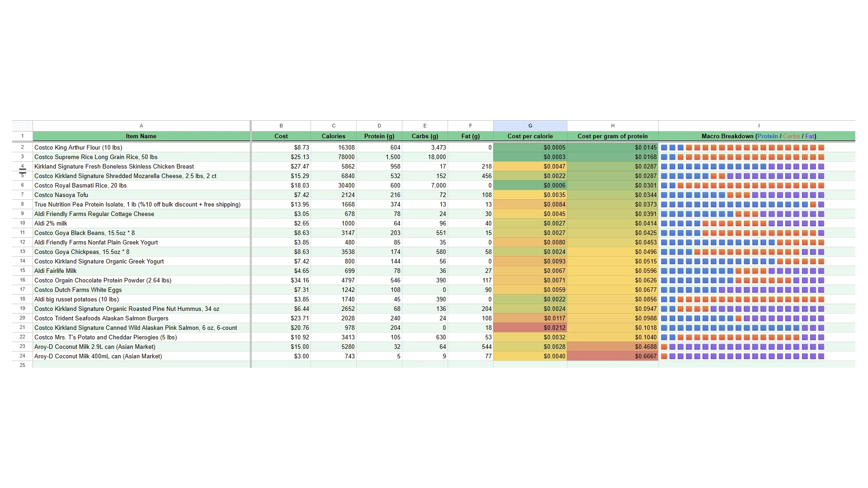Click the Protein (g) header cell
The height and width of the screenshot is (488, 868).
(x=379, y=136)
